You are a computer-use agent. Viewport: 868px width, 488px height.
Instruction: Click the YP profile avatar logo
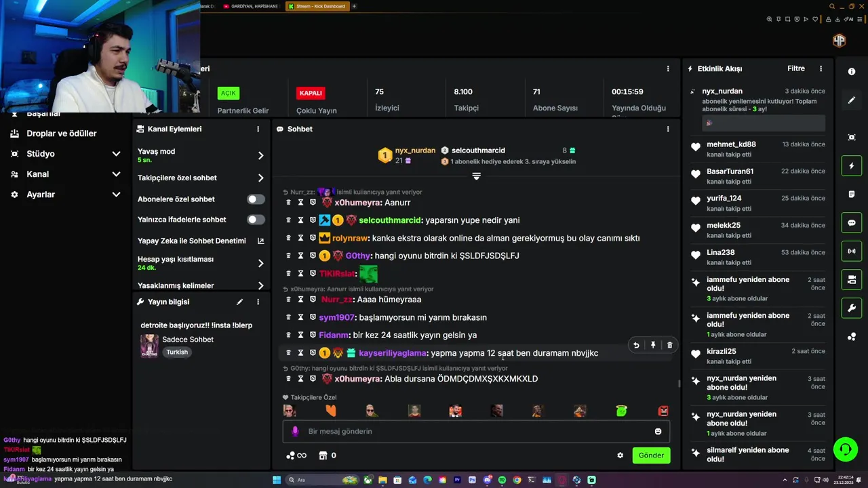[840, 41]
